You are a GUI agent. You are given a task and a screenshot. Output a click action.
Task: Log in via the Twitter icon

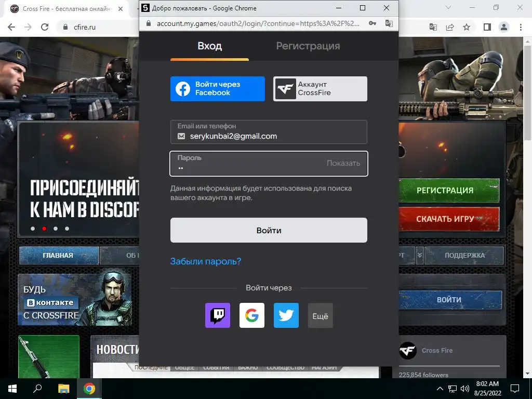click(x=286, y=315)
